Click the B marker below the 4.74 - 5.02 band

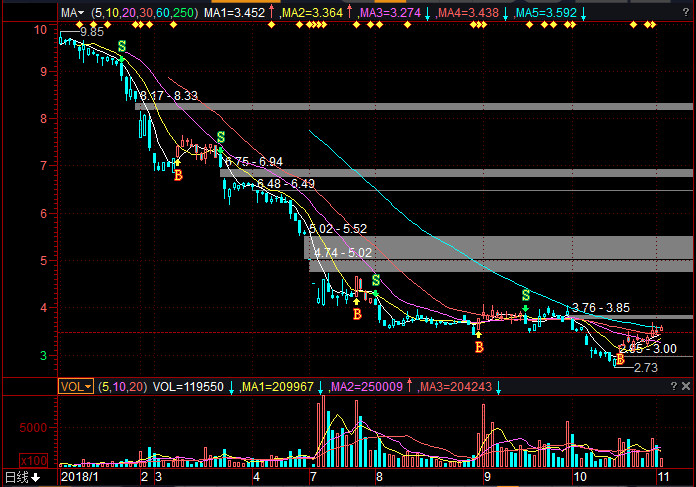click(x=357, y=314)
